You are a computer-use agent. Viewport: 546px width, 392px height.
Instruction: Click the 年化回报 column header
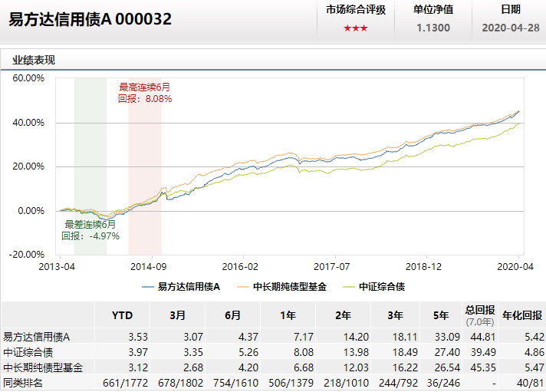tap(522, 316)
